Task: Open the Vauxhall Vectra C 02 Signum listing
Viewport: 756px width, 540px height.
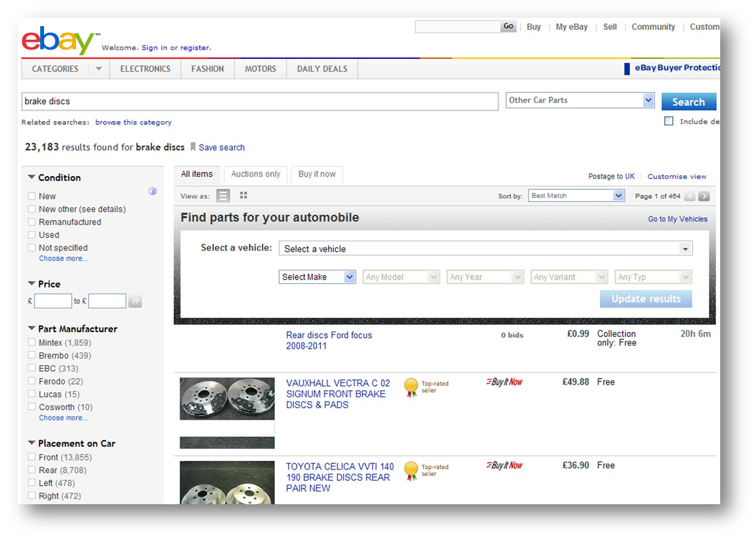Action: (338, 394)
